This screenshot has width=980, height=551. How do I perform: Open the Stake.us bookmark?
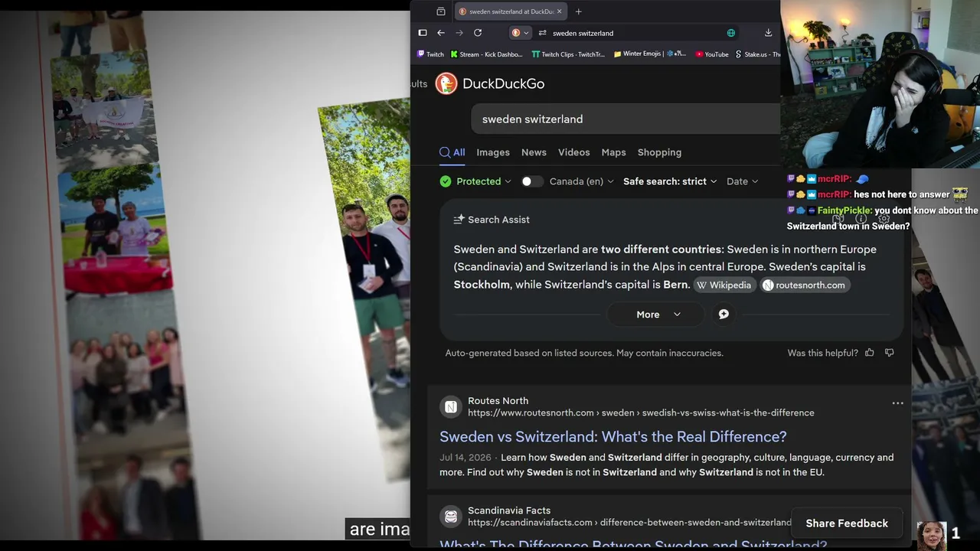coord(757,54)
